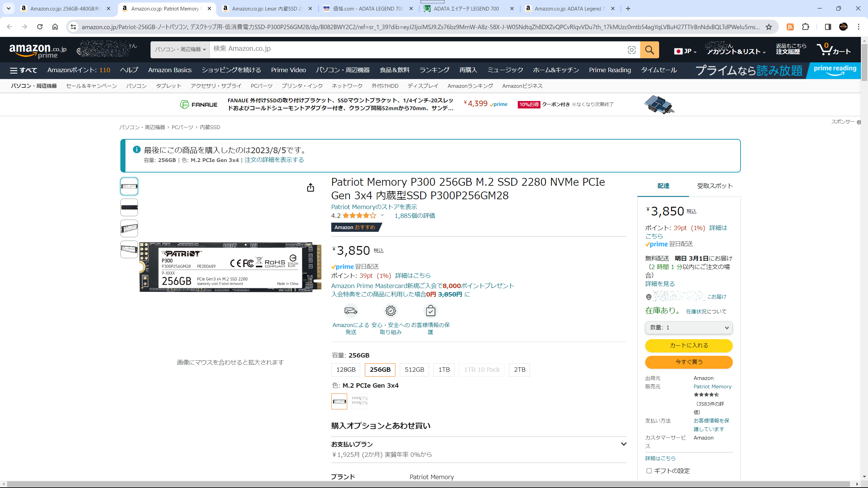868x488 pixels.
Task: Click the share icon above product image
Action: click(x=311, y=187)
